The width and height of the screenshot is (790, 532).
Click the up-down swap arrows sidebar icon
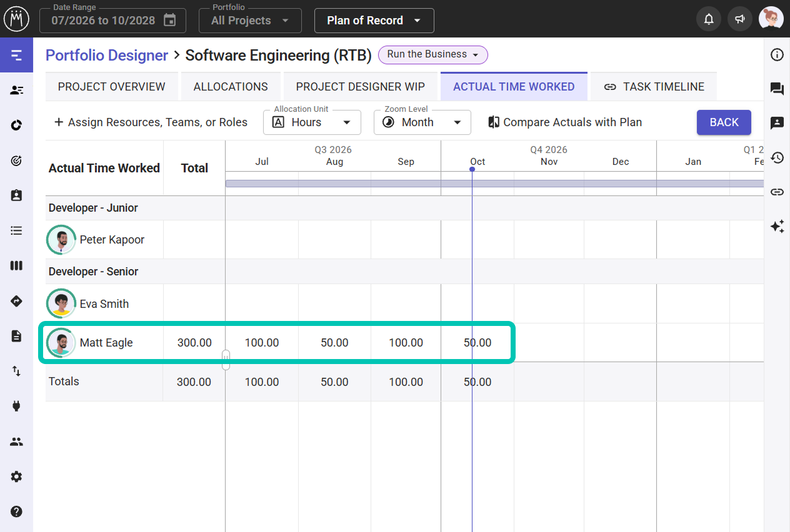point(16,371)
